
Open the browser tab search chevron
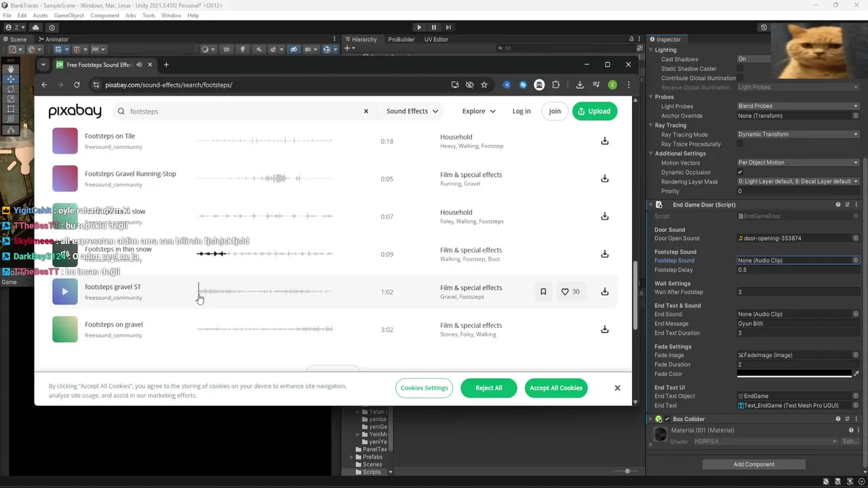click(x=43, y=64)
